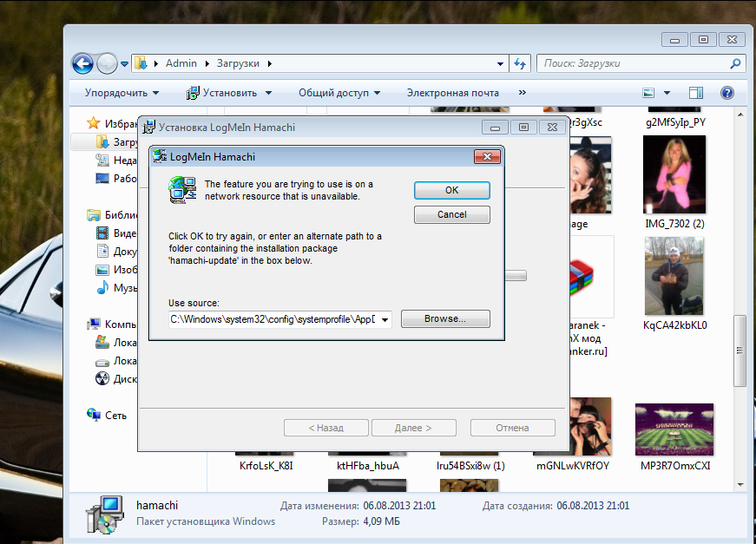
Task: Click the search magnifier icon
Action: (735, 63)
